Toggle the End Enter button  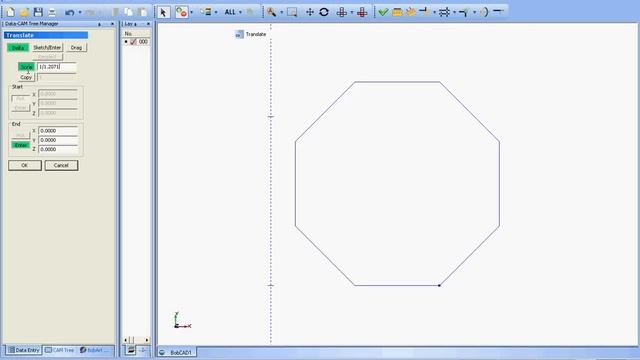pos(20,145)
